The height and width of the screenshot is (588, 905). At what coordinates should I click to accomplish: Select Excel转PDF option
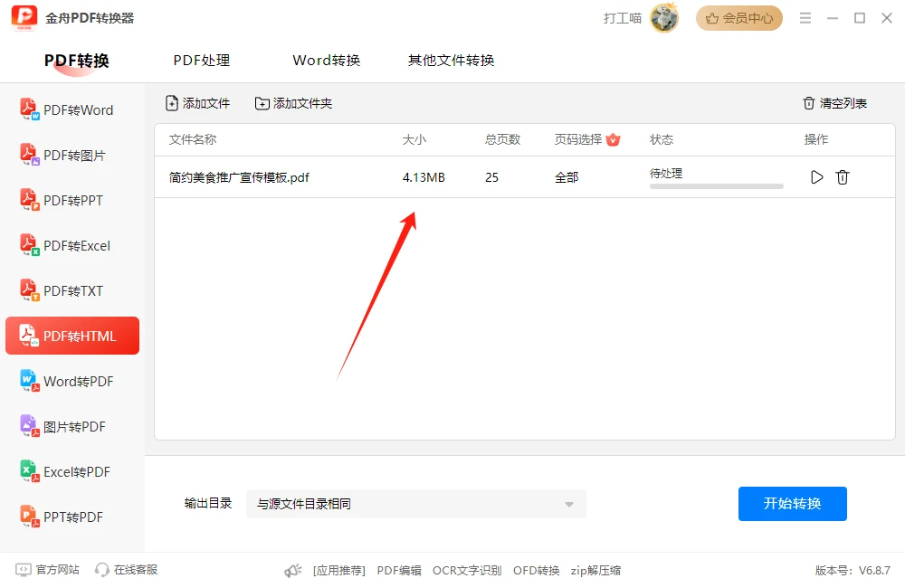[x=72, y=471]
